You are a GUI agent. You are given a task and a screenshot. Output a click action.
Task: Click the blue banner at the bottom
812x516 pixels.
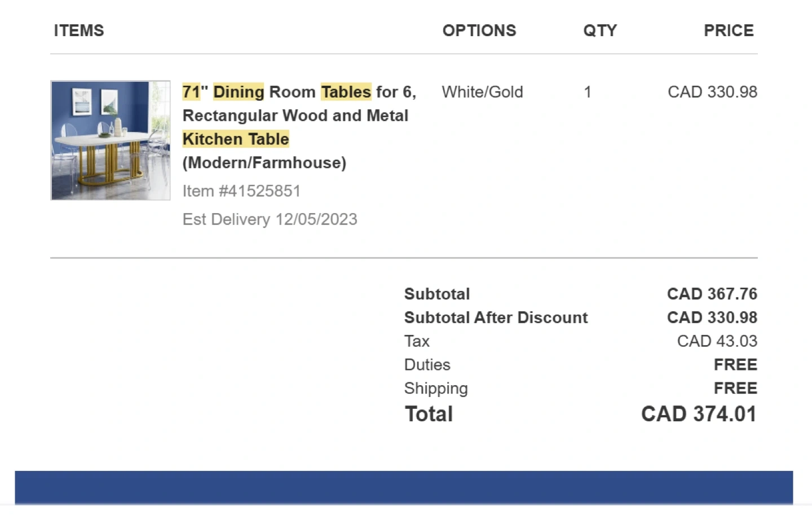404,487
